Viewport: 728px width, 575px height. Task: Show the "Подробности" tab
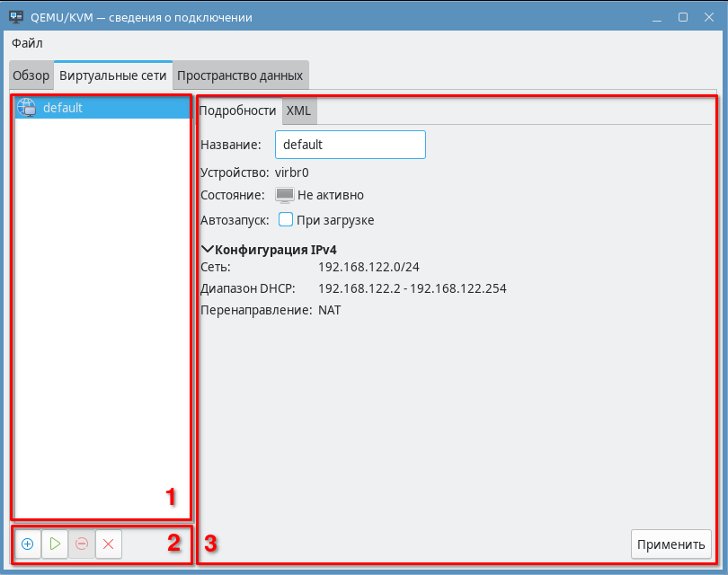(x=237, y=111)
